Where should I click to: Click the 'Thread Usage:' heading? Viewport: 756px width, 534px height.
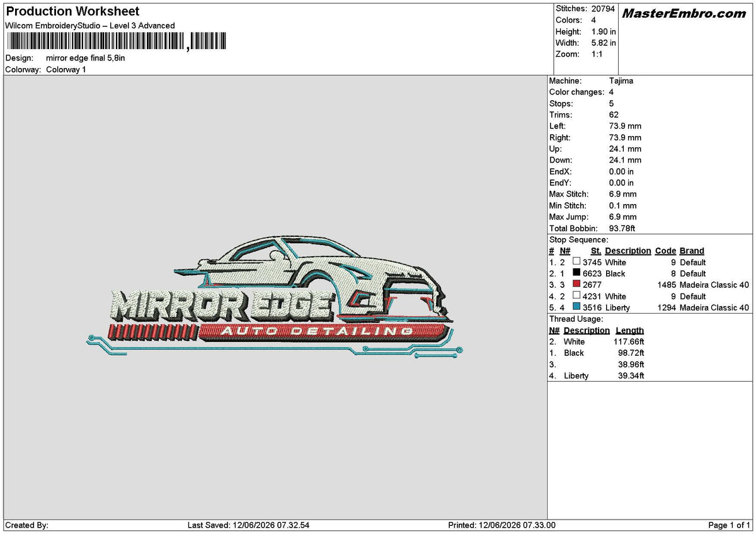point(576,319)
